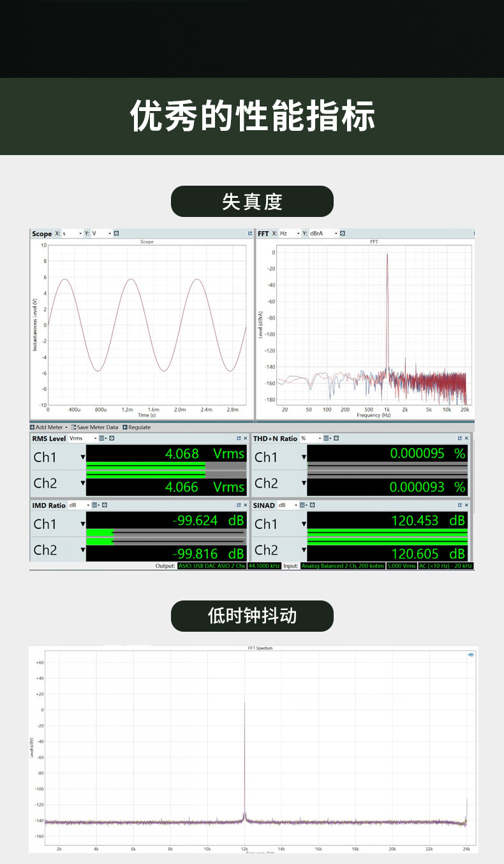The width and height of the screenshot is (504, 864).
Task: Click the SINAD Ch1 meter bar
Action: 387,532
